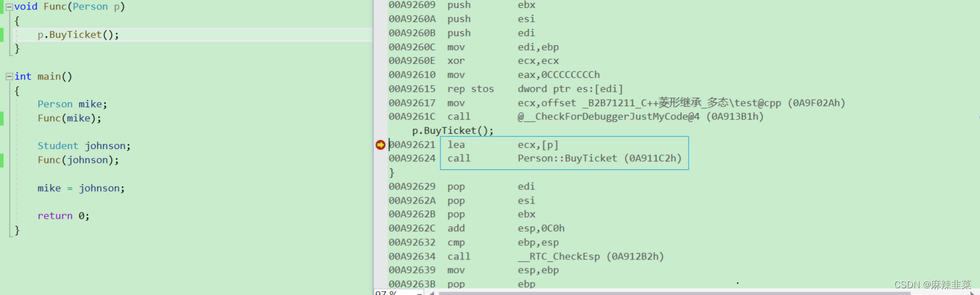Click the disassembly horizontal scrollbar
Screen dimensions: 980x295
(x=674, y=293)
